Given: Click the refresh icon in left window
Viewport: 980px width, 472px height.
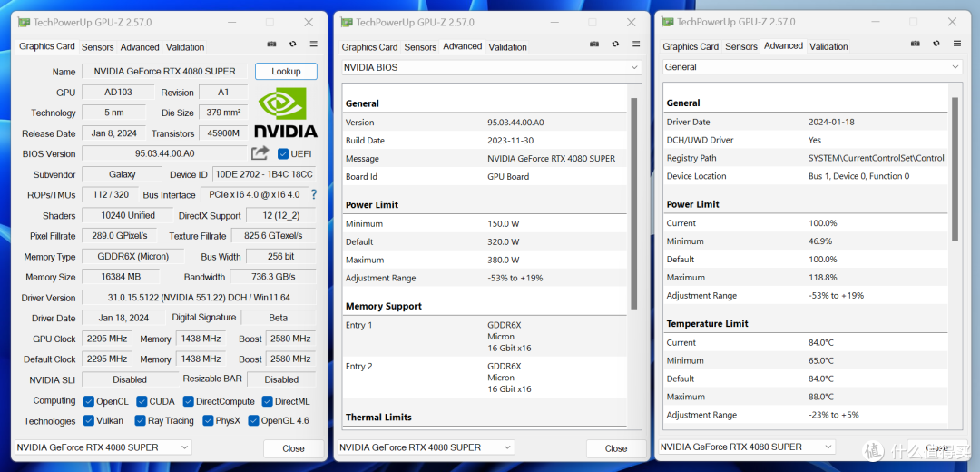Looking at the screenshot, I should coord(292,44).
